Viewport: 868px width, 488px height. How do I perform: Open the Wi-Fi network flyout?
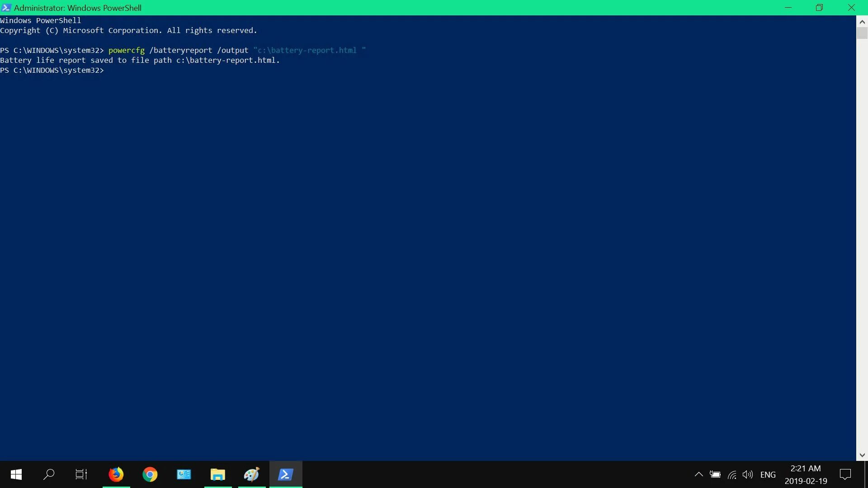coord(732,474)
